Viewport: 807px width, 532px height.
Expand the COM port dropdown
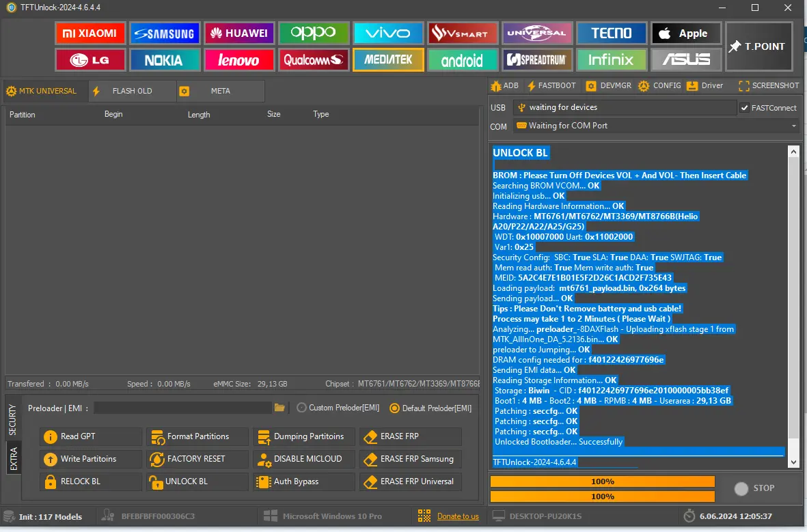(x=793, y=126)
